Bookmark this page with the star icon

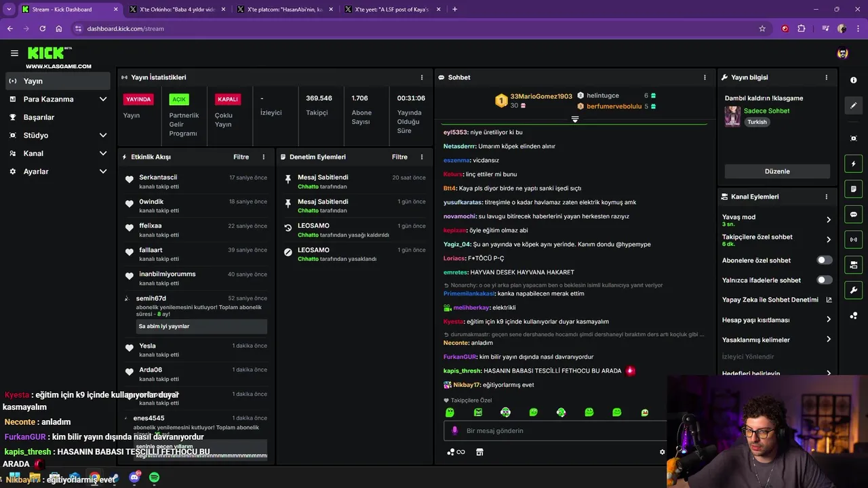pos(762,28)
